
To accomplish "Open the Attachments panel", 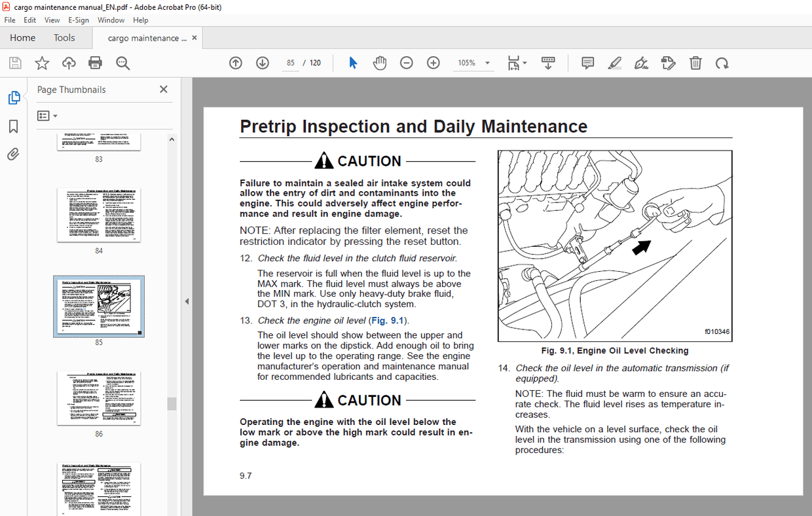I will point(13,154).
